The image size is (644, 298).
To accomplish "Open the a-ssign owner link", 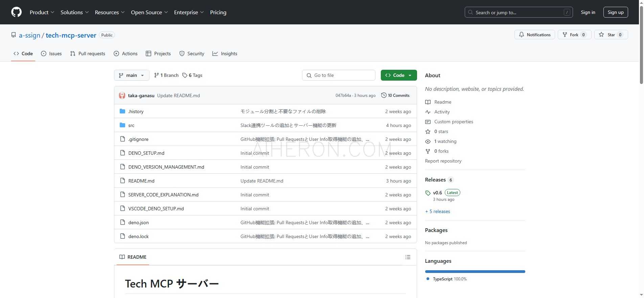I will click(29, 35).
